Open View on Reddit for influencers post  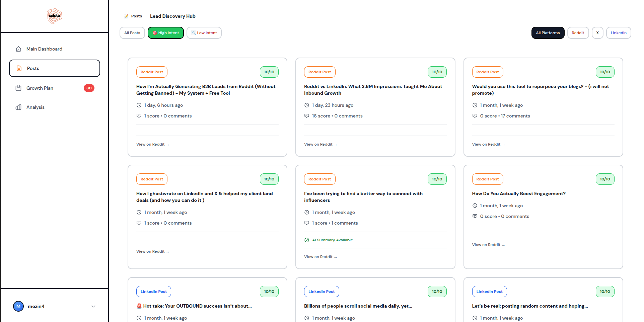[x=320, y=257]
